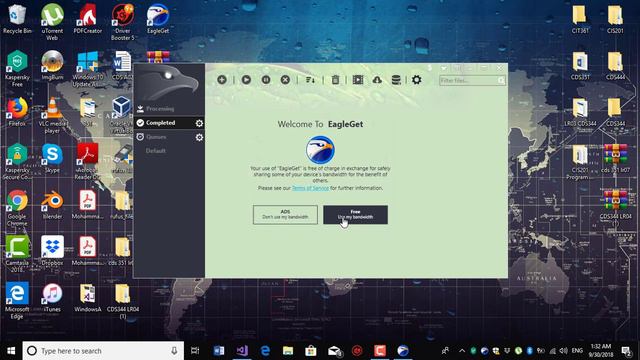Open the Action Center notifications icon
The width and height of the screenshot is (640, 360).
point(626,351)
